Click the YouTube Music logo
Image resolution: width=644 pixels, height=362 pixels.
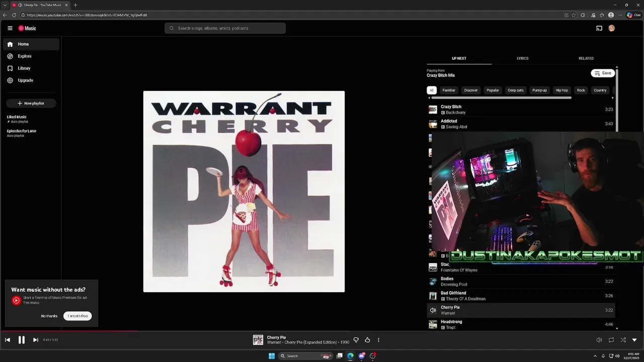pyautogui.click(x=27, y=28)
